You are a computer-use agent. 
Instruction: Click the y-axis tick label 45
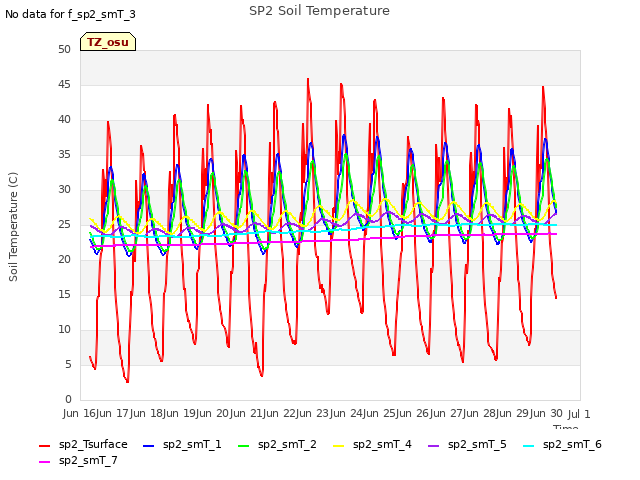pyautogui.click(x=64, y=84)
